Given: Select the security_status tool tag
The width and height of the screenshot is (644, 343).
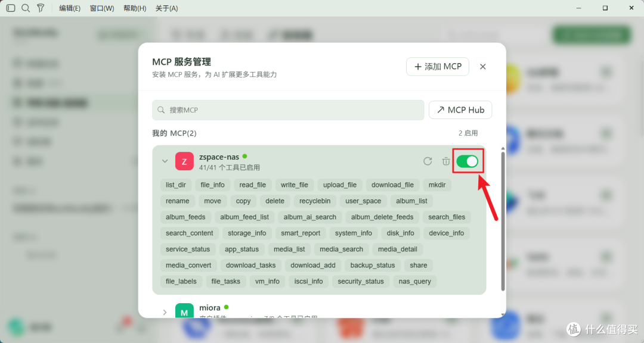Looking at the screenshot, I should (x=361, y=282).
